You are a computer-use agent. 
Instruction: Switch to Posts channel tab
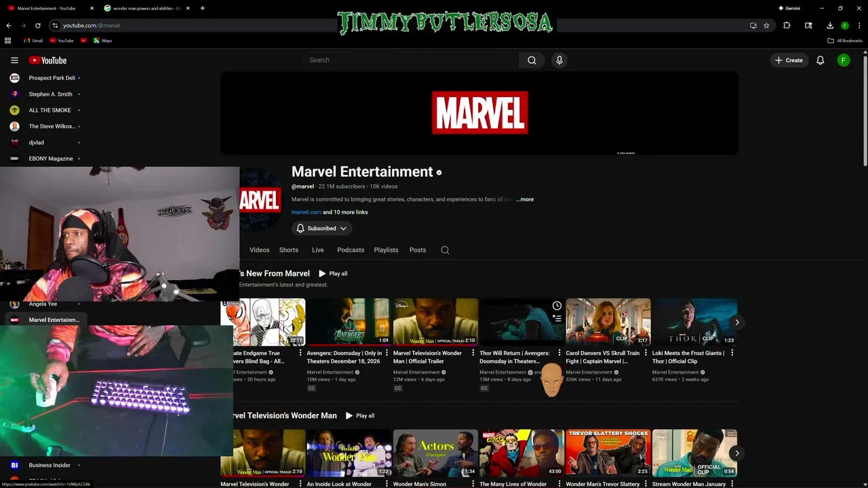click(418, 250)
